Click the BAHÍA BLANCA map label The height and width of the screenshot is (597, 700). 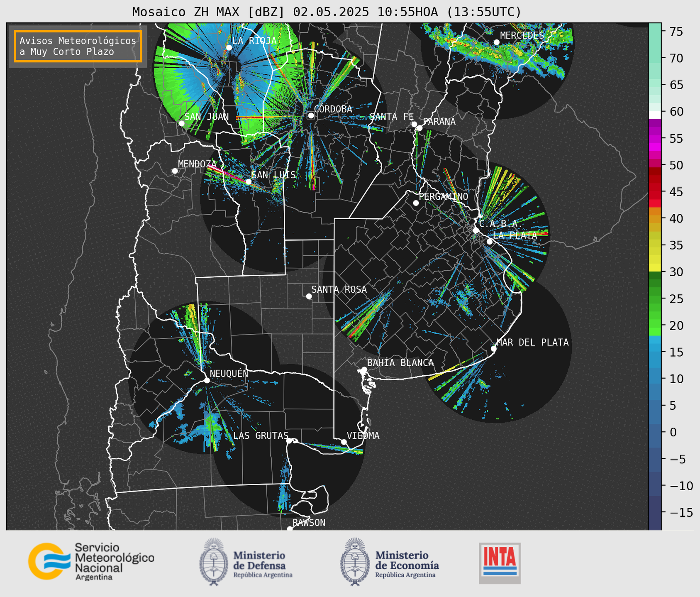(400, 363)
